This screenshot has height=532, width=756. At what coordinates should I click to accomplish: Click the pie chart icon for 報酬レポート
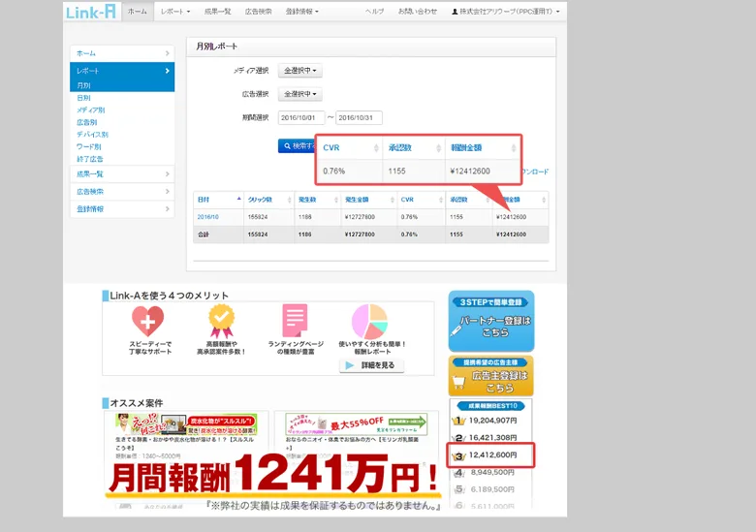[x=370, y=322]
